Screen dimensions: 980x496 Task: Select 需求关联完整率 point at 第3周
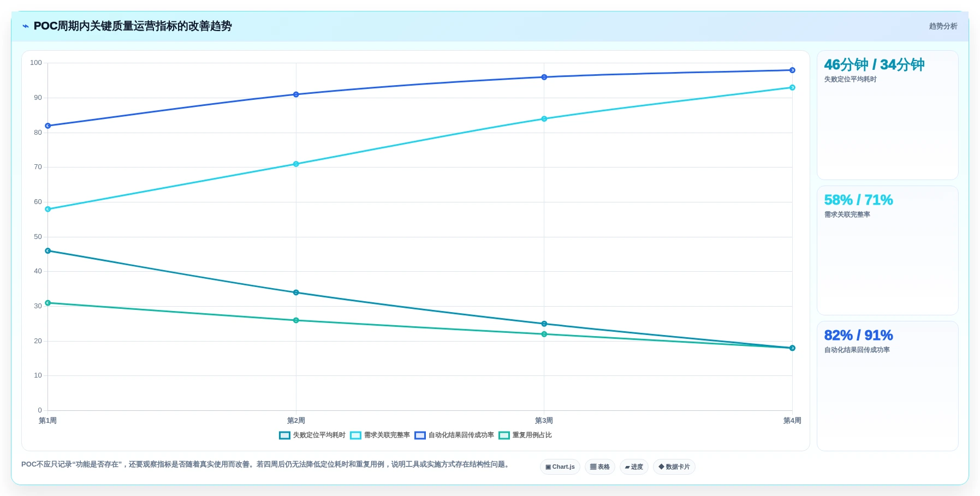click(544, 119)
